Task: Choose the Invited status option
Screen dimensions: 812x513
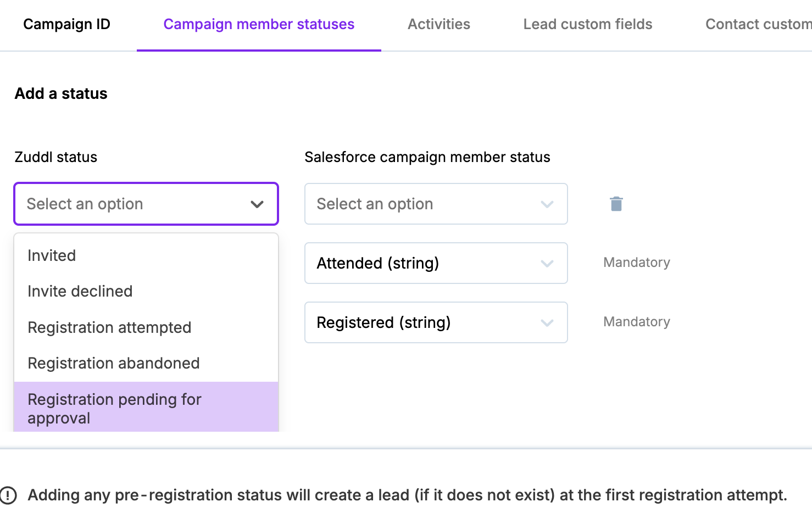Action: (52, 255)
